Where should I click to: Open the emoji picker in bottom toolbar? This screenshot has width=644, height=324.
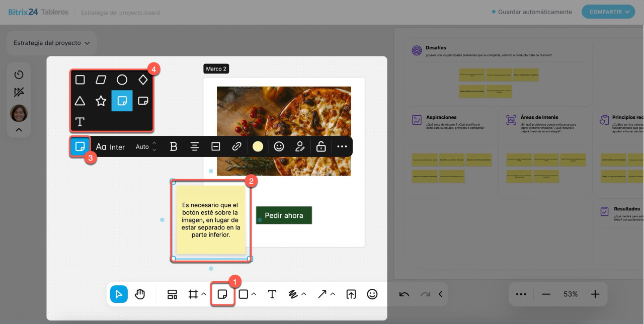pyautogui.click(x=372, y=294)
